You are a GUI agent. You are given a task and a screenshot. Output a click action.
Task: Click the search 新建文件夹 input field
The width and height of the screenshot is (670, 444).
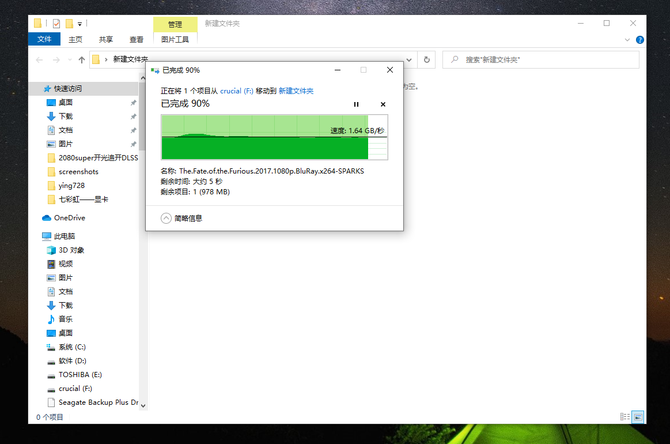point(541,60)
